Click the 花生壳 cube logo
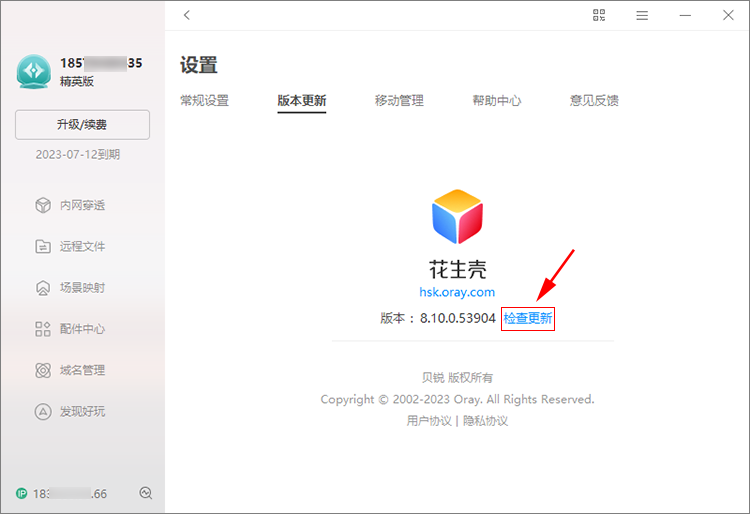750x514 pixels. (x=457, y=216)
